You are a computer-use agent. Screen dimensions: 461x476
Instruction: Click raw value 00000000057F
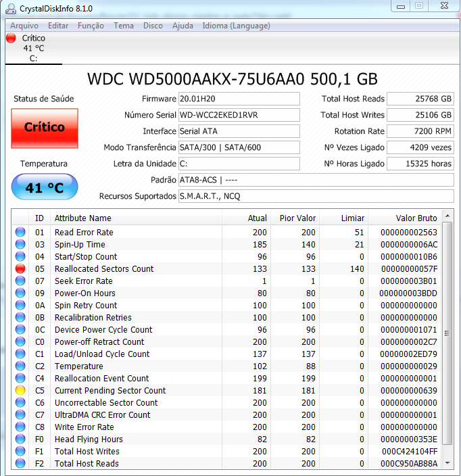click(409, 268)
